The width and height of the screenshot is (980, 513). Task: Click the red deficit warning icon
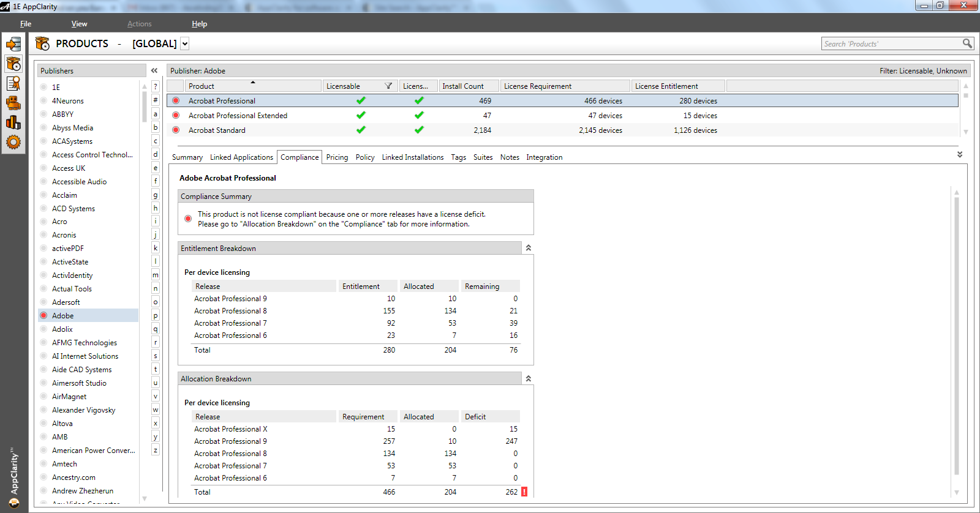click(524, 492)
